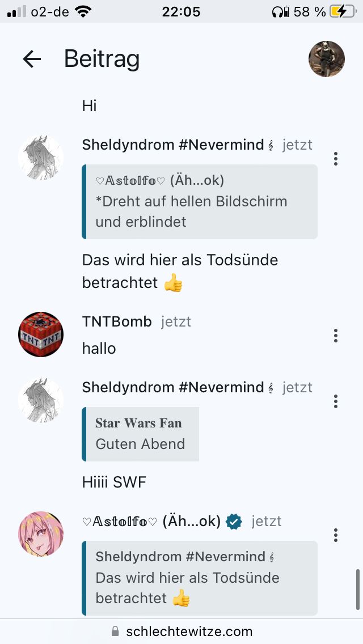Open options menu for first Sheldyndrom comment
Screen dimensions: 363x644
pyautogui.click(x=335, y=159)
